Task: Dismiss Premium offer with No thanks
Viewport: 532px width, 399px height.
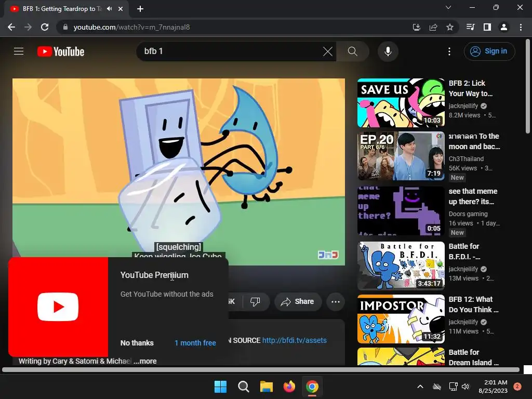Action: 137,343
